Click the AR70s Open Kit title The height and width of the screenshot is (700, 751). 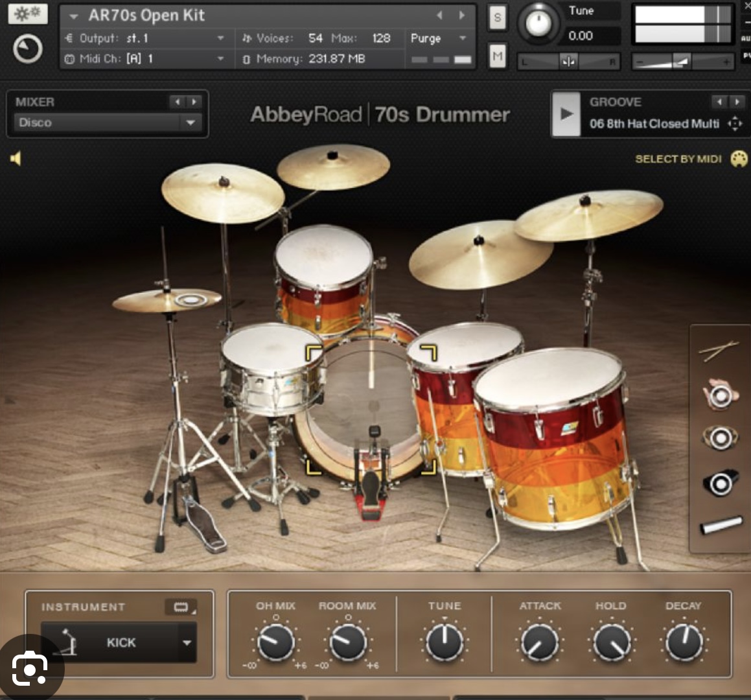pyautogui.click(x=146, y=16)
